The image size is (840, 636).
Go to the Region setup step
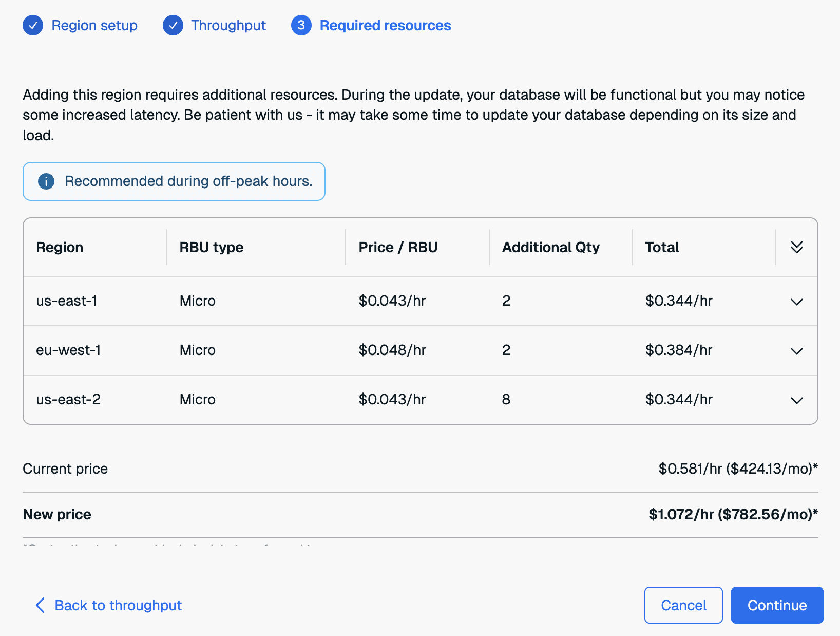click(94, 25)
